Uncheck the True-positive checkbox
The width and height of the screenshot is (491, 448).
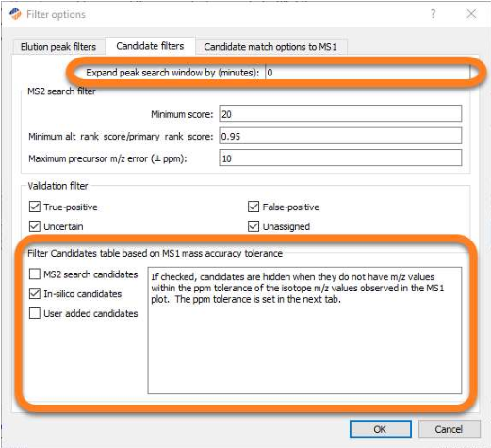(x=35, y=207)
